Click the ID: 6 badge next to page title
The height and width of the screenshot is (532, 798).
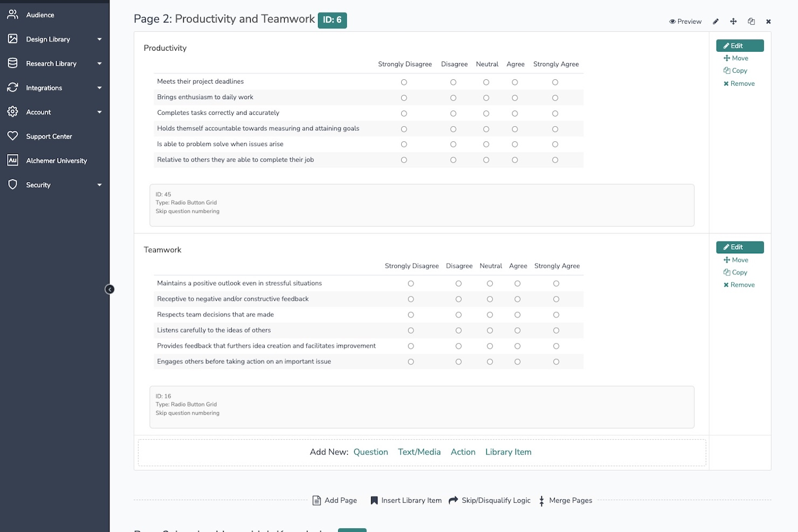pyautogui.click(x=332, y=20)
